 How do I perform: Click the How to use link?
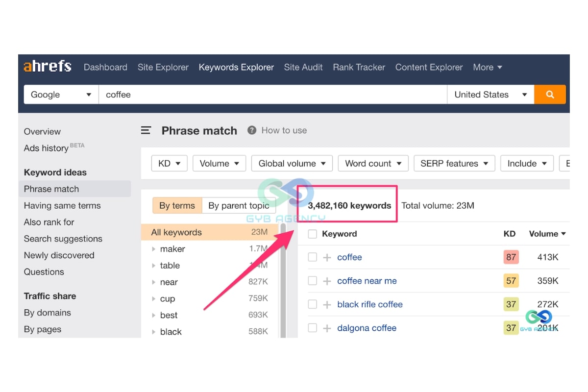pyautogui.click(x=284, y=130)
